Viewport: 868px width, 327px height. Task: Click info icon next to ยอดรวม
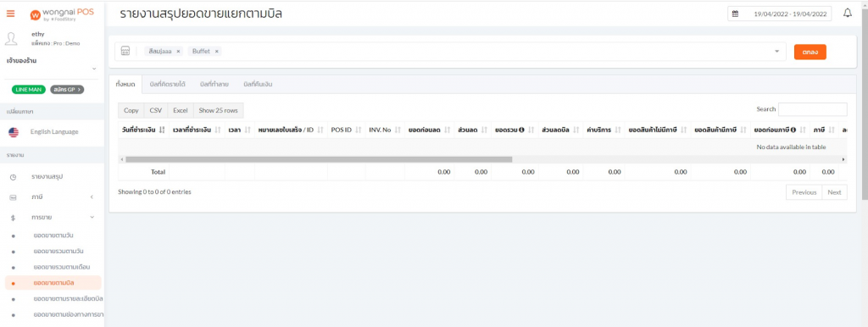[521, 130]
